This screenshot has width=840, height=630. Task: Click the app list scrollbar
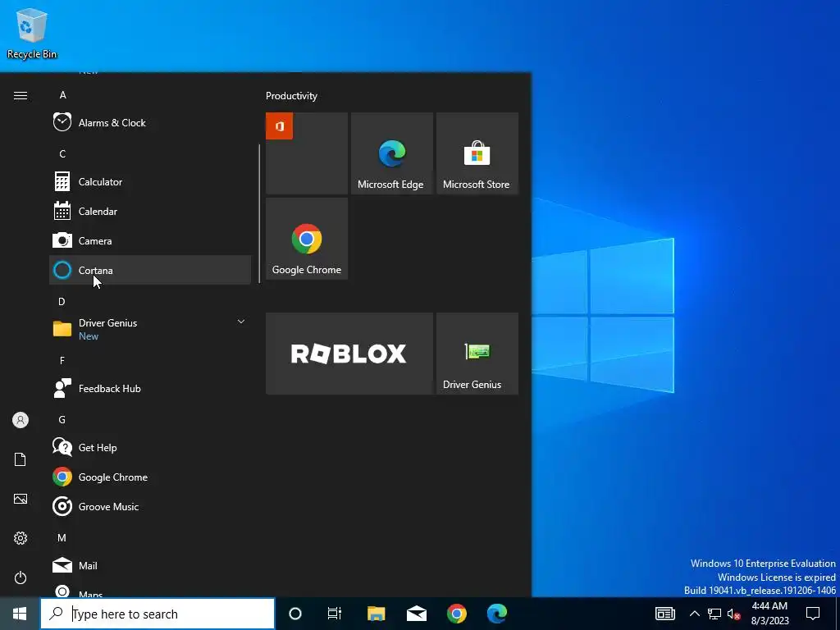tap(259, 213)
